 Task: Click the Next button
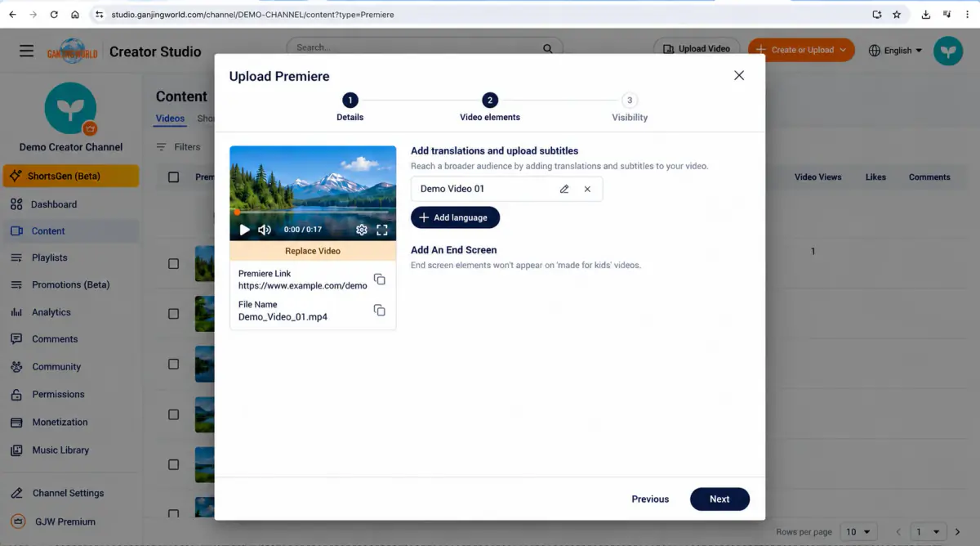(x=719, y=499)
